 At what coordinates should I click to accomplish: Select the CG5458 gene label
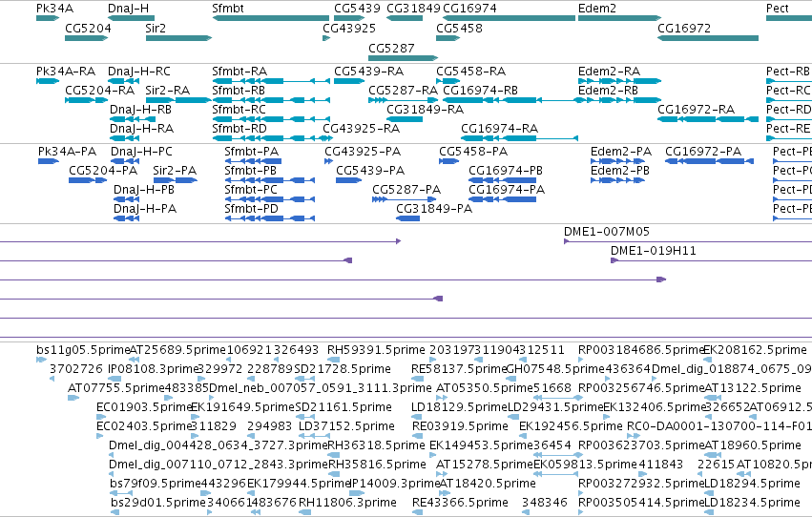point(459,28)
